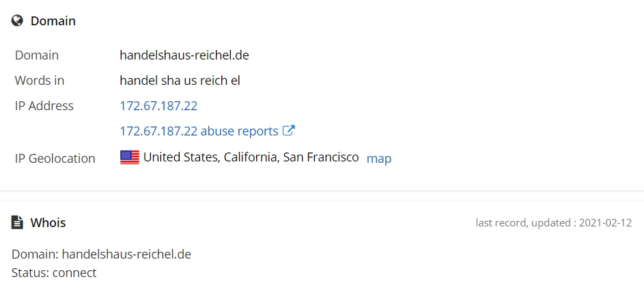
Task: Click the IP Address field label
Action: (44, 106)
